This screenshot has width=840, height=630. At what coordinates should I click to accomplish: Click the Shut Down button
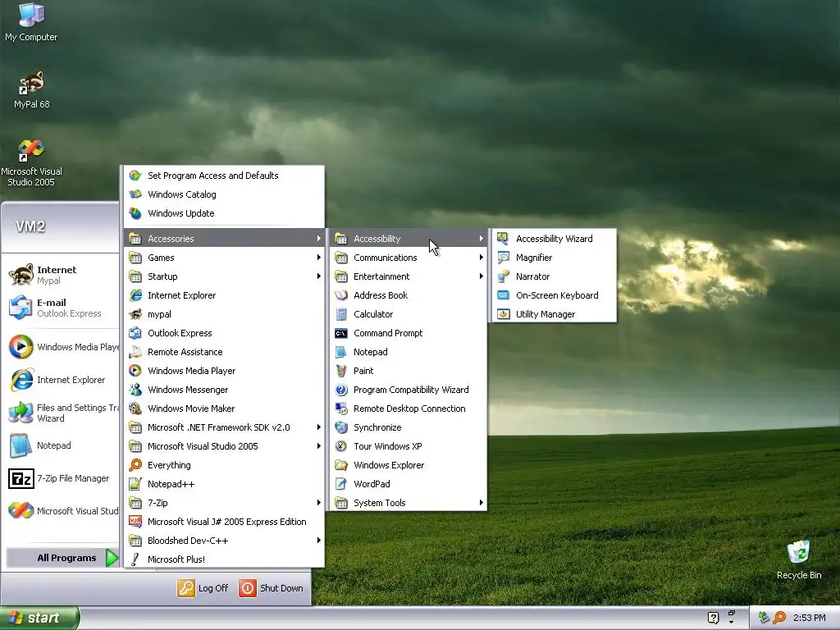pos(271,588)
